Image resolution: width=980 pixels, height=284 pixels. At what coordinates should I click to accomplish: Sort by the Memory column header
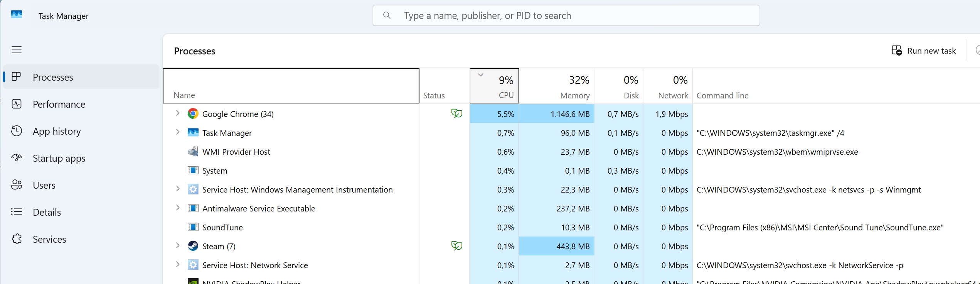pyautogui.click(x=556, y=86)
